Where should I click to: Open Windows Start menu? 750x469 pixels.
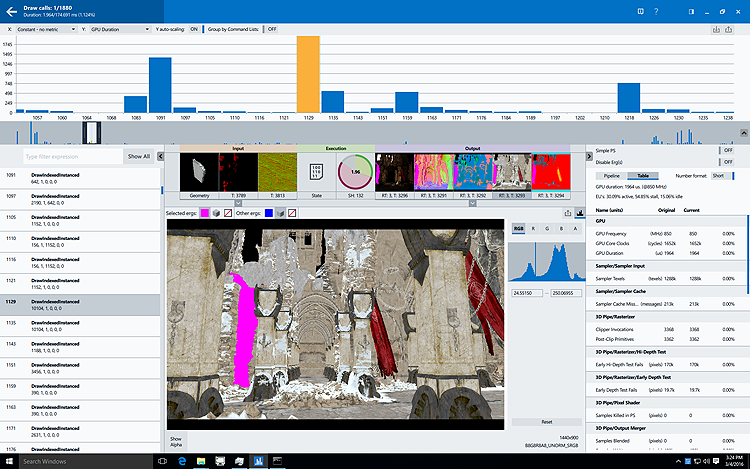[x=9, y=461]
